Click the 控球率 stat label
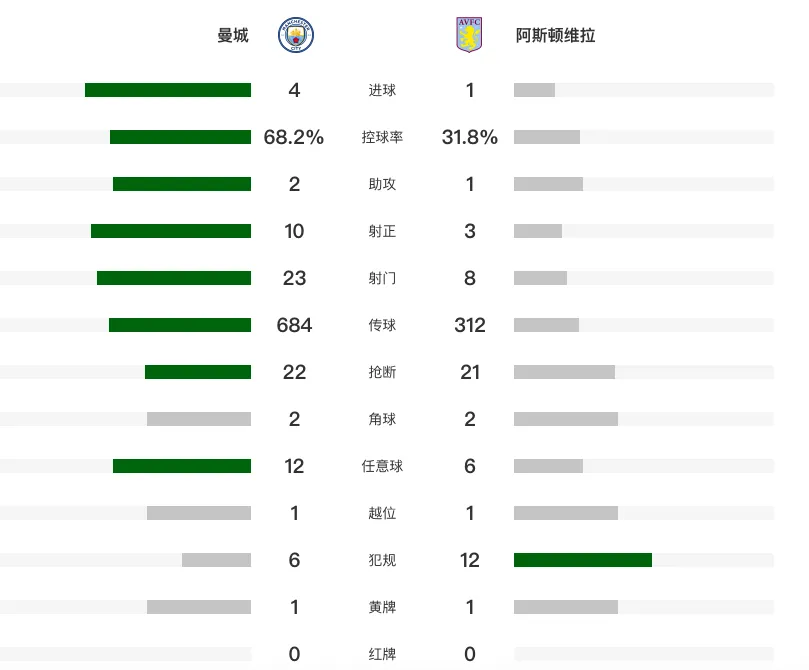Viewport: 809px width, 670px height. pyautogui.click(x=382, y=137)
